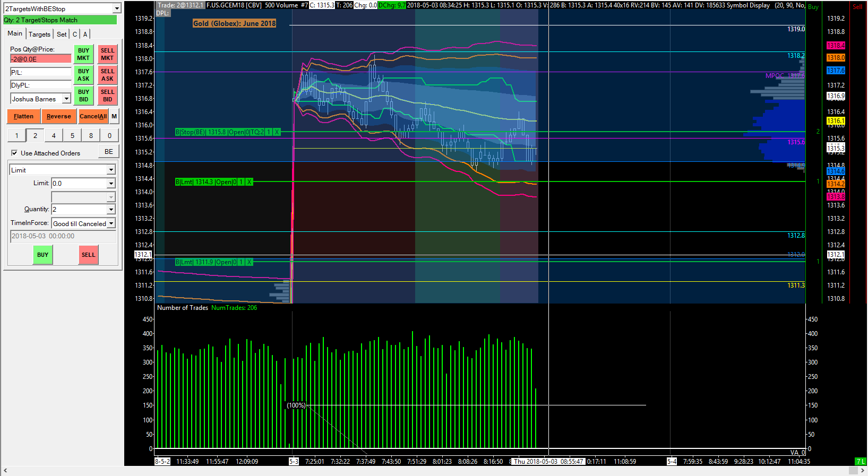Toggle the Use Attached Orders checkbox

[x=14, y=153]
